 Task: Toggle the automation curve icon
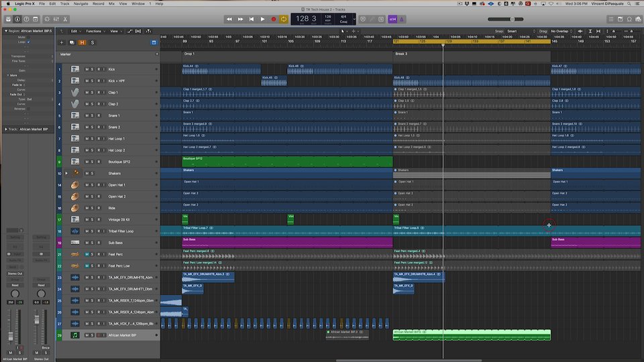point(129,32)
